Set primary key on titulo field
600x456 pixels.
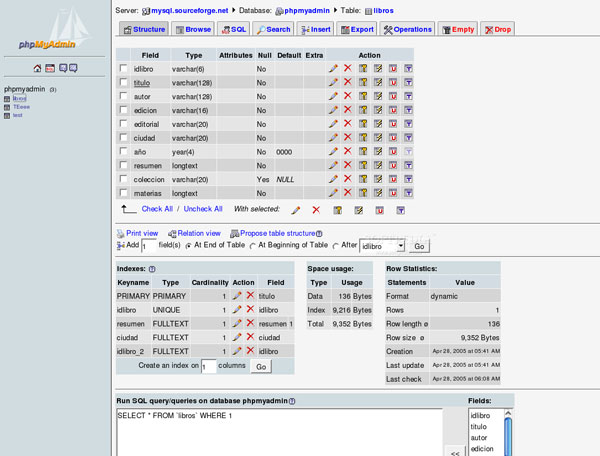click(x=363, y=82)
